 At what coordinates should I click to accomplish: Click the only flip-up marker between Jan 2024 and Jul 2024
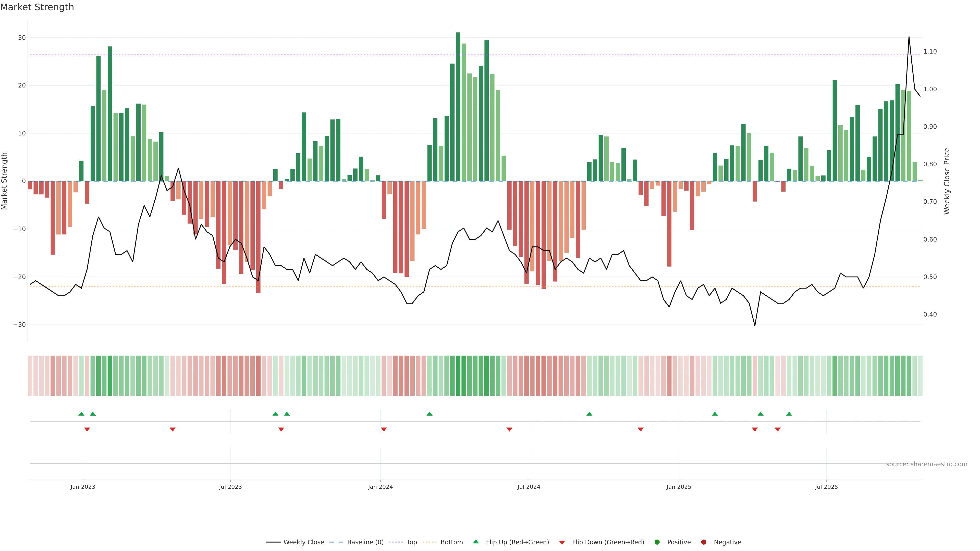(x=430, y=414)
